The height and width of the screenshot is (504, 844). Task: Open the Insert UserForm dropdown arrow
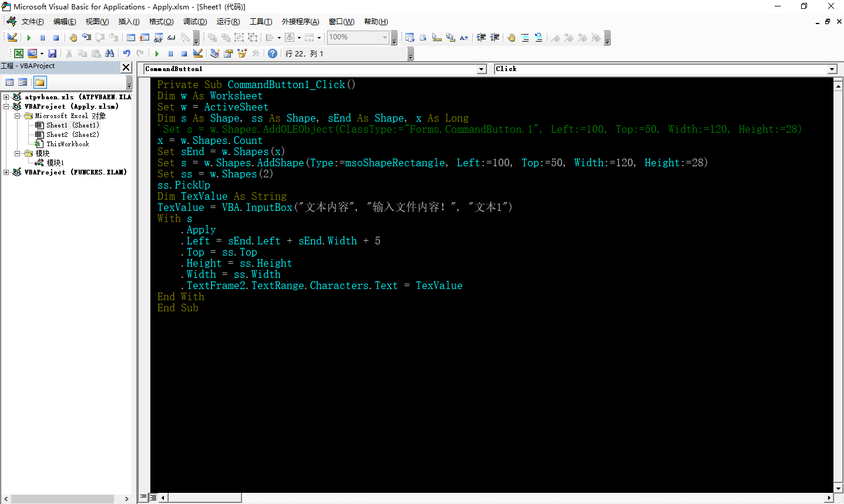[42, 53]
